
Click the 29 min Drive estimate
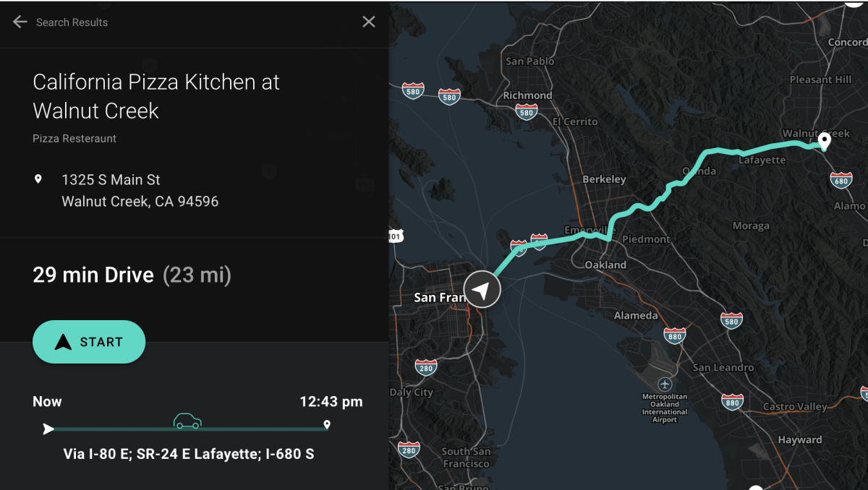tap(93, 275)
